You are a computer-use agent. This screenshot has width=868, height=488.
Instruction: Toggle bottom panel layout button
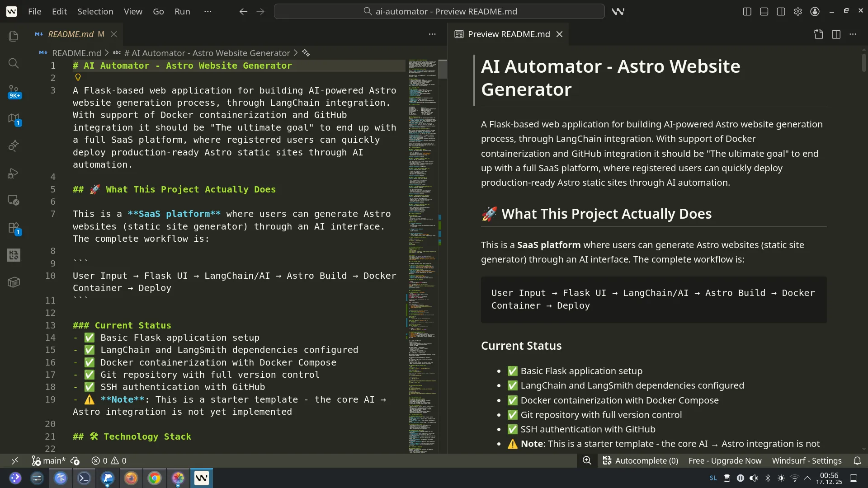(x=764, y=12)
